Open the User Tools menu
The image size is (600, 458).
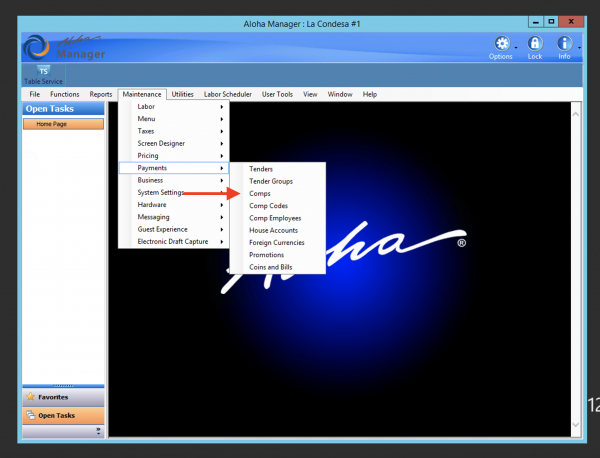[277, 94]
